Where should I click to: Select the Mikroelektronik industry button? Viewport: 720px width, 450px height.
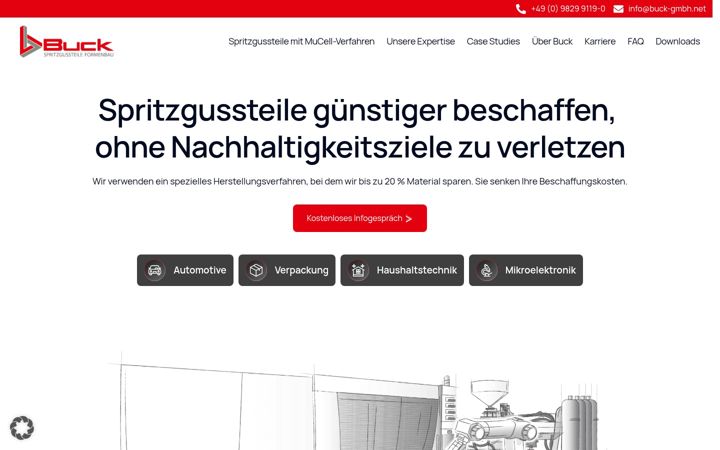526,270
